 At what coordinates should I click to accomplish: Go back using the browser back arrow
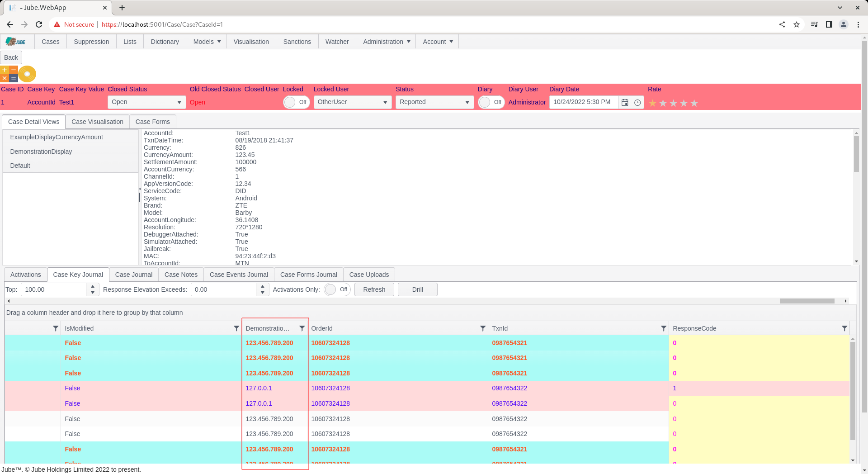[10, 24]
